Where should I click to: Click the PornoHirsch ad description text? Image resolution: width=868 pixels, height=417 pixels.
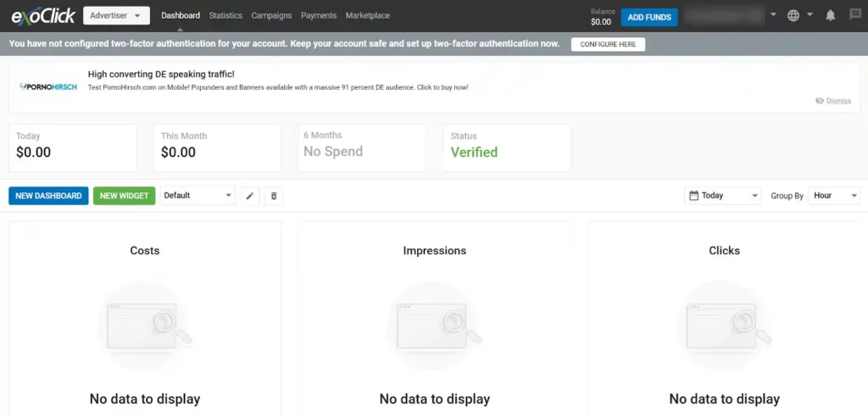[x=278, y=87]
